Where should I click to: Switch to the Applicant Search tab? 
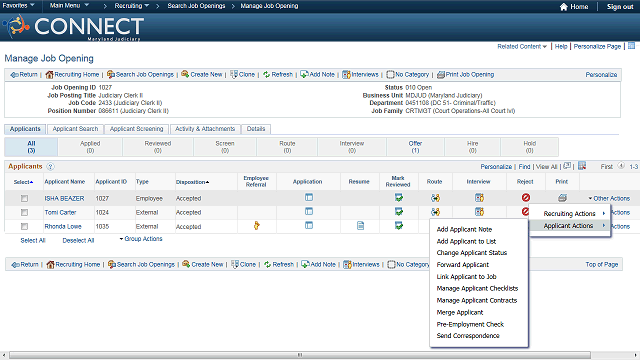(x=75, y=129)
